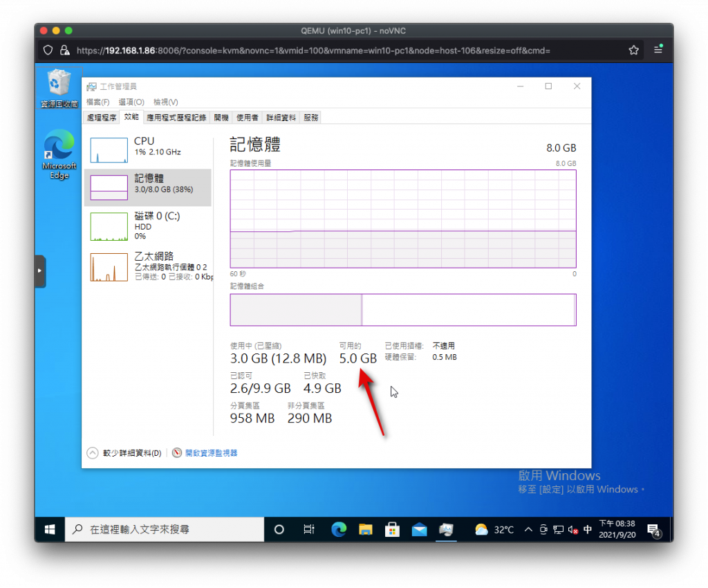Expand the noVNC control side panel
The height and width of the screenshot is (588, 708).
[40, 271]
